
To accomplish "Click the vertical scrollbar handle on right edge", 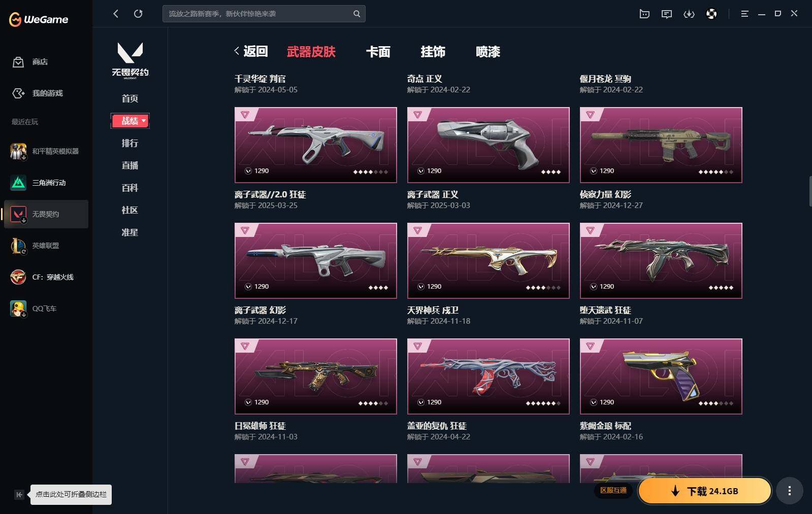I will point(810,191).
